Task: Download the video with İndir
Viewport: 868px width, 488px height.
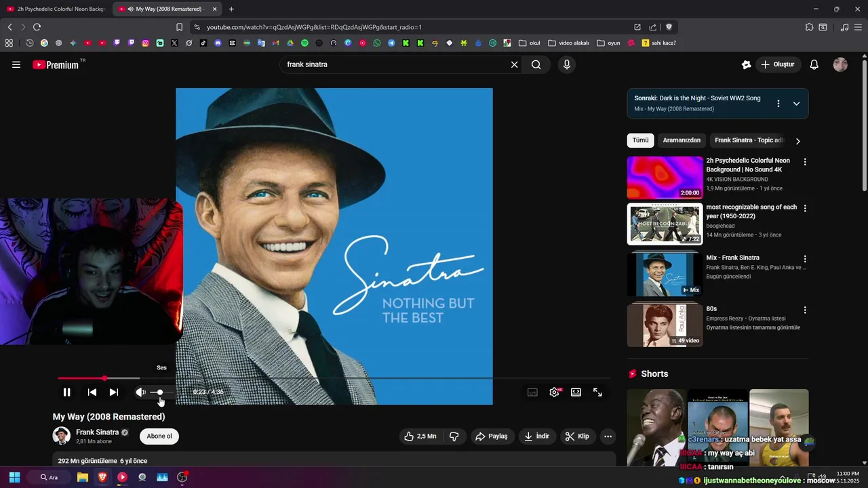Action: click(536, 436)
